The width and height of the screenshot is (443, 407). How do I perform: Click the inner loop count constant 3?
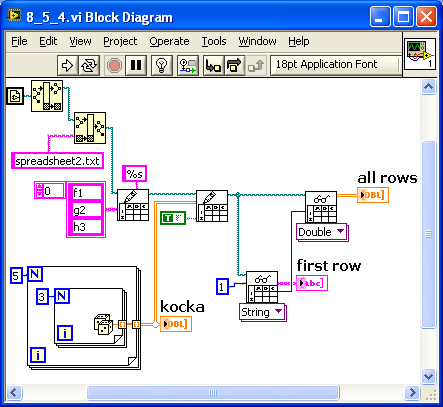click(42, 297)
